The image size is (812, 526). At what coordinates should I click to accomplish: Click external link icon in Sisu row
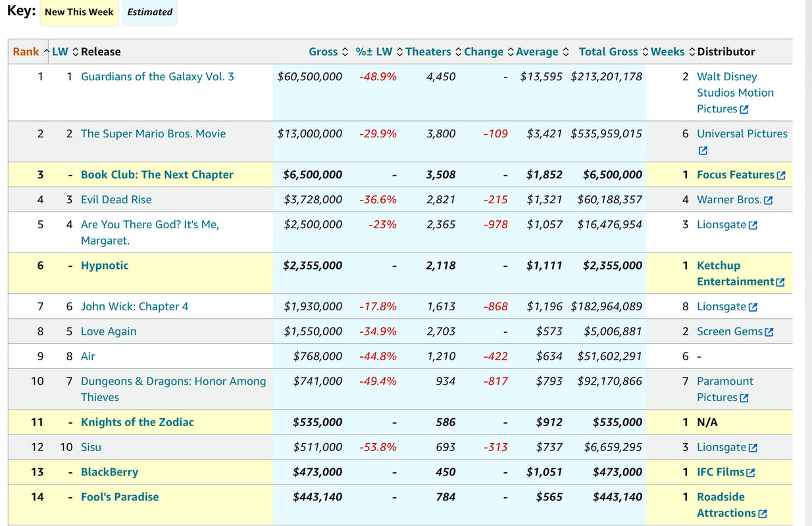click(753, 448)
